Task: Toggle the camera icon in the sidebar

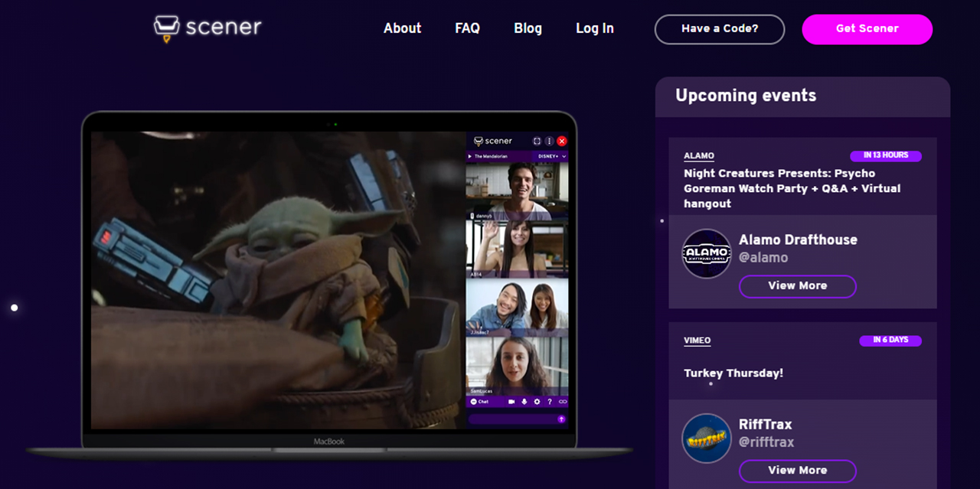Action: click(511, 402)
